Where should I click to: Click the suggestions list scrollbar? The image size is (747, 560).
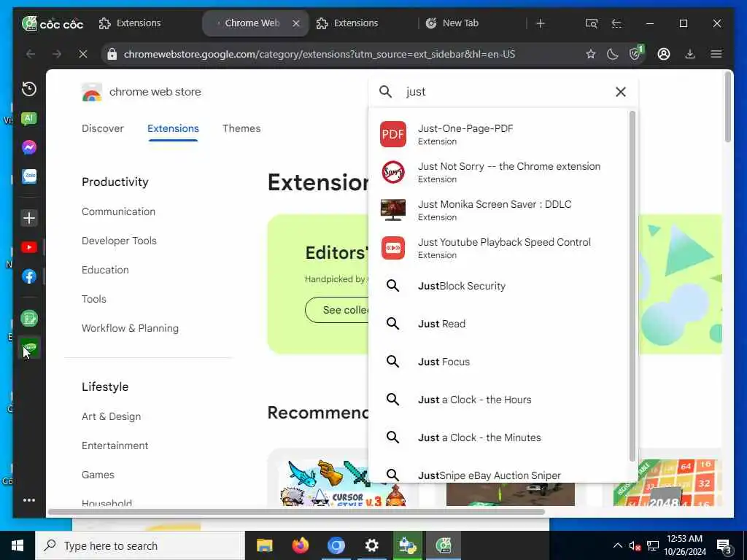[632, 286]
